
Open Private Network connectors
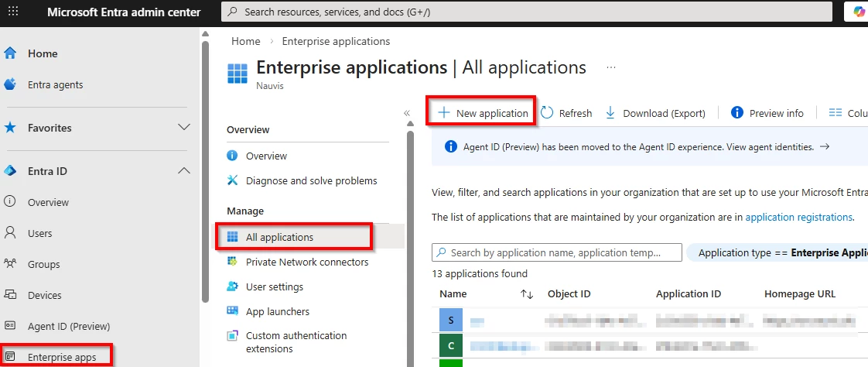tap(306, 262)
